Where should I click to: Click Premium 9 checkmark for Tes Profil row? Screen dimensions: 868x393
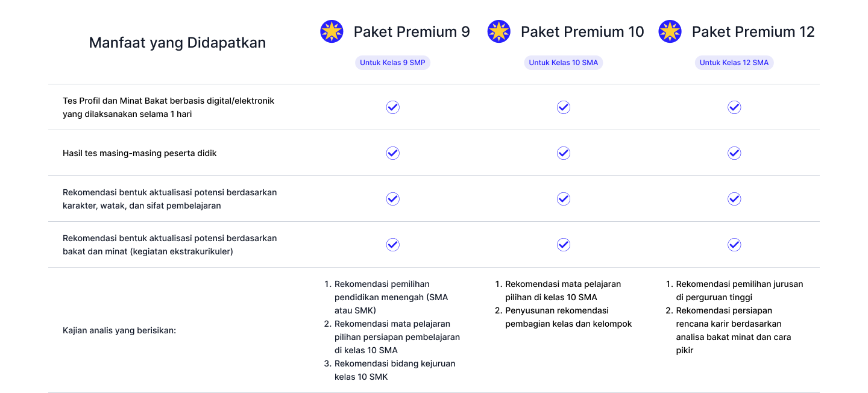(392, 107)
